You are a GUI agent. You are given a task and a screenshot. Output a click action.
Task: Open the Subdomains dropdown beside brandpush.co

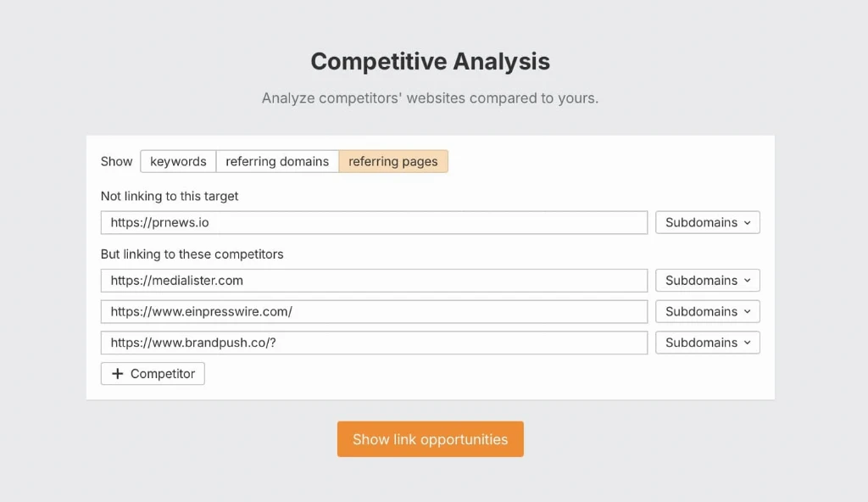tap(708, 343)
